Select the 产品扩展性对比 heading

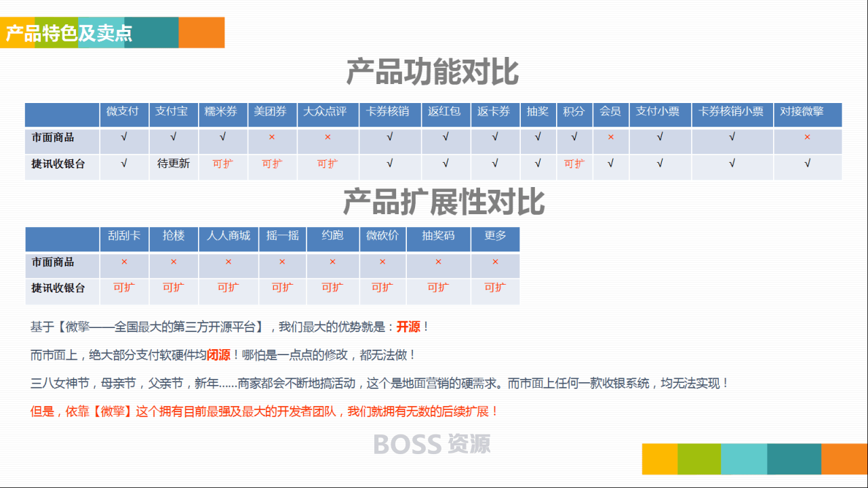(x=443, y=202)
